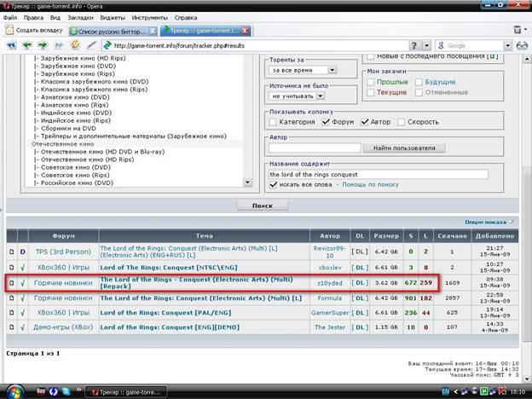This screenshot has height=399, width=532.
Task: Open the closed tabs trash icon
Action: 517,30
